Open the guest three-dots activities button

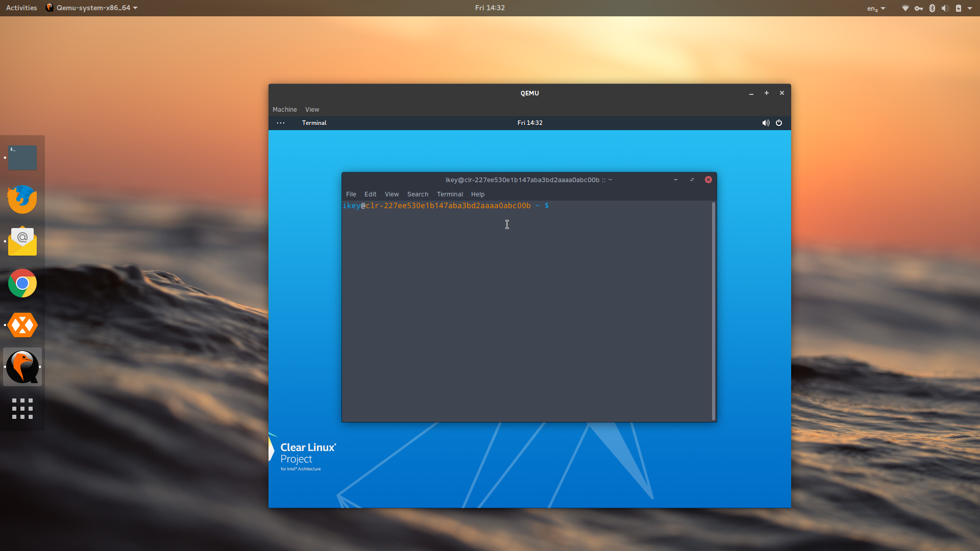[x=281, y=123]
